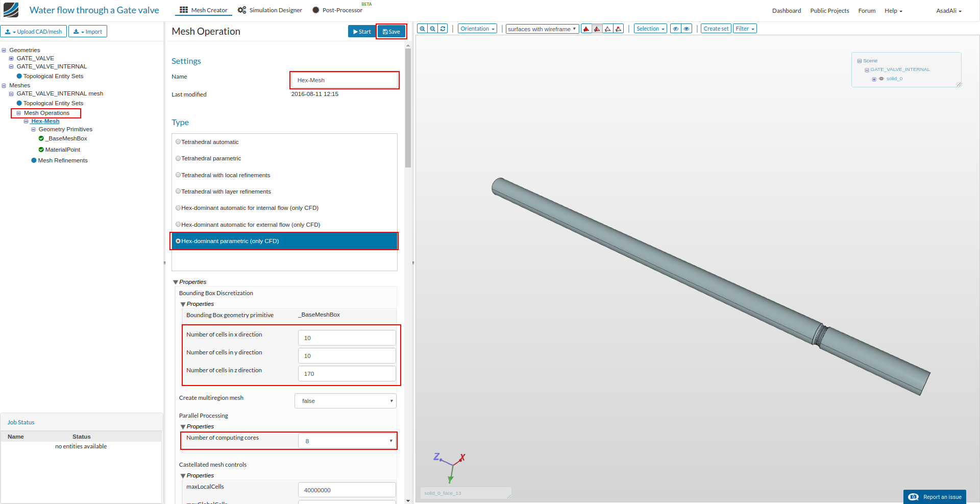
Task: Click the cells in x direction field
Action: pos(347,338)
